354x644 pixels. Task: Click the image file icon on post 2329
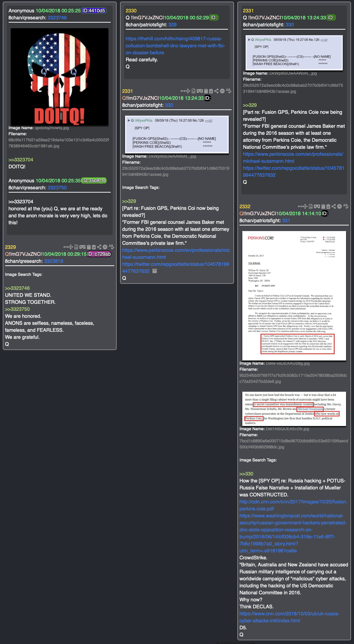76,247
